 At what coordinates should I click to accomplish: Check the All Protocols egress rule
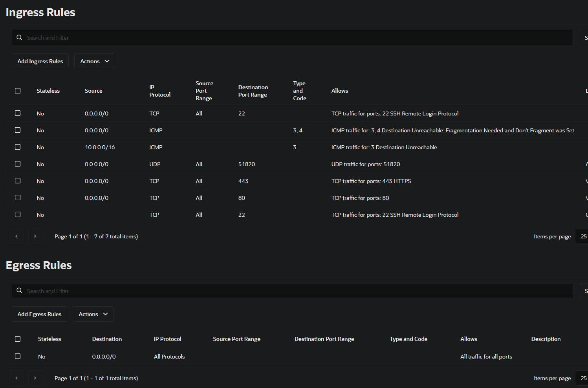(x=18, y=356)
